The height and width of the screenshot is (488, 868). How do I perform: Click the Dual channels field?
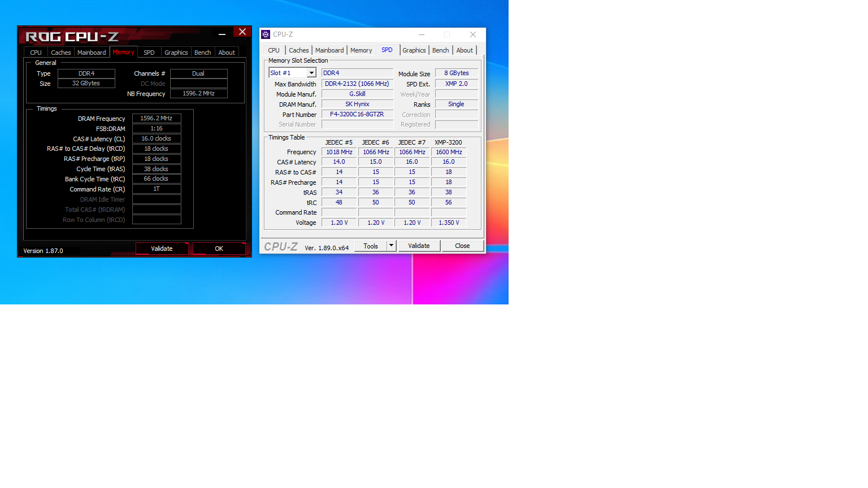[x=198, y=73]
